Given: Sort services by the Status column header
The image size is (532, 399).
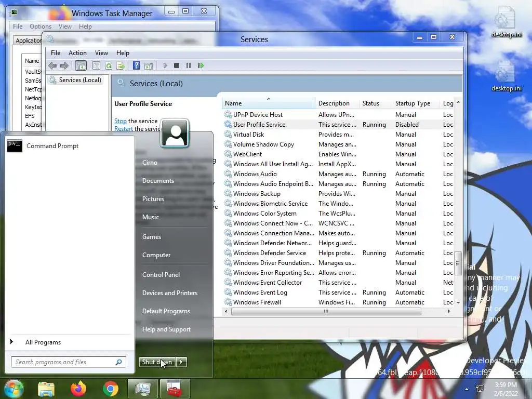Looking at the screenshot, I should 376,103.
